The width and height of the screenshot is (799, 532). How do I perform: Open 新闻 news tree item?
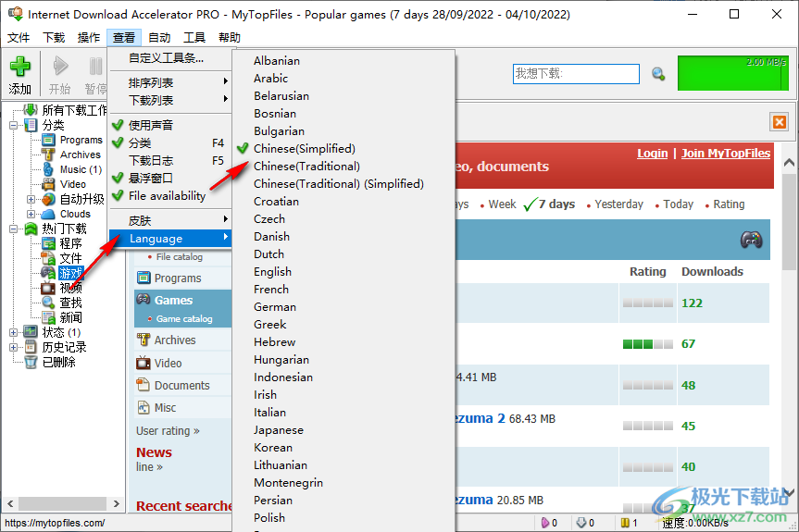70,317
